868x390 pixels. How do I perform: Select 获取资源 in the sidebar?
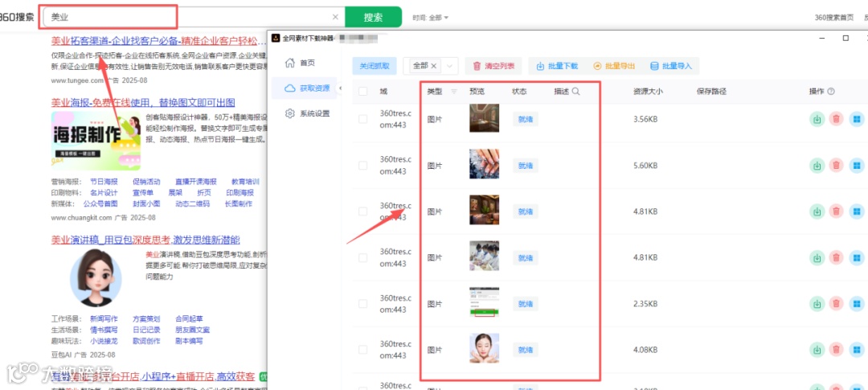[x=306, y=88]
